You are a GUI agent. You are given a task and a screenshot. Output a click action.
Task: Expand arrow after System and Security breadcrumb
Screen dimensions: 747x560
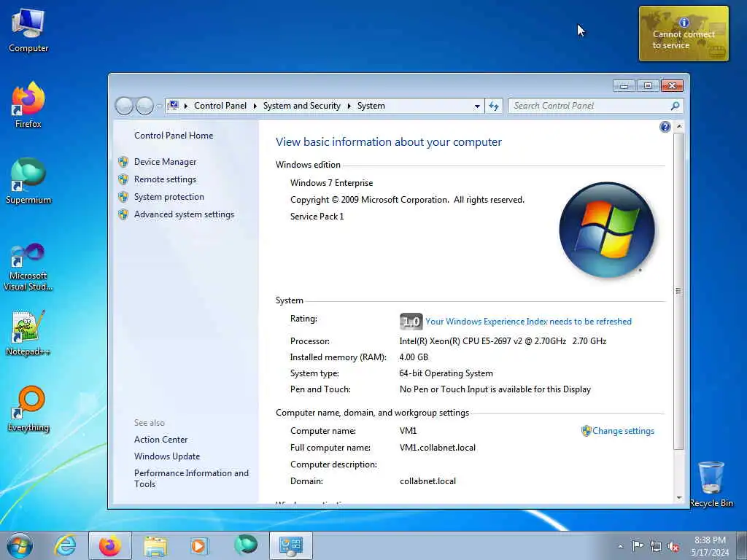click(x=349, y=106)
